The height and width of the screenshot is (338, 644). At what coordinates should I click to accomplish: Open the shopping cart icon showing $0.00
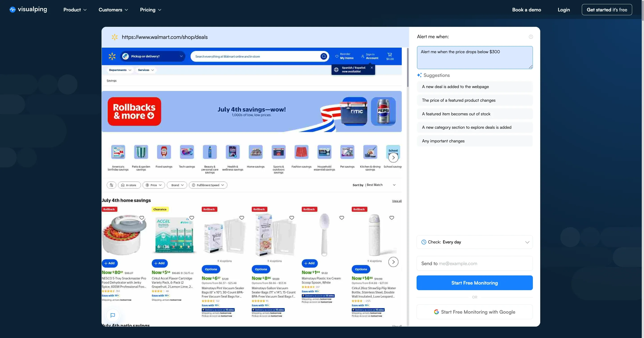[390, 56]
